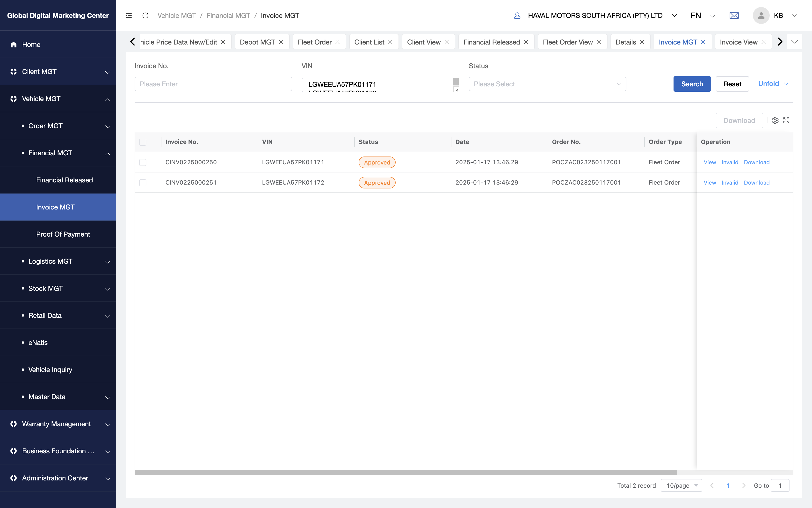Close the Fleet Order tab
Screen dimensions: 812x508
click(338, 42)
